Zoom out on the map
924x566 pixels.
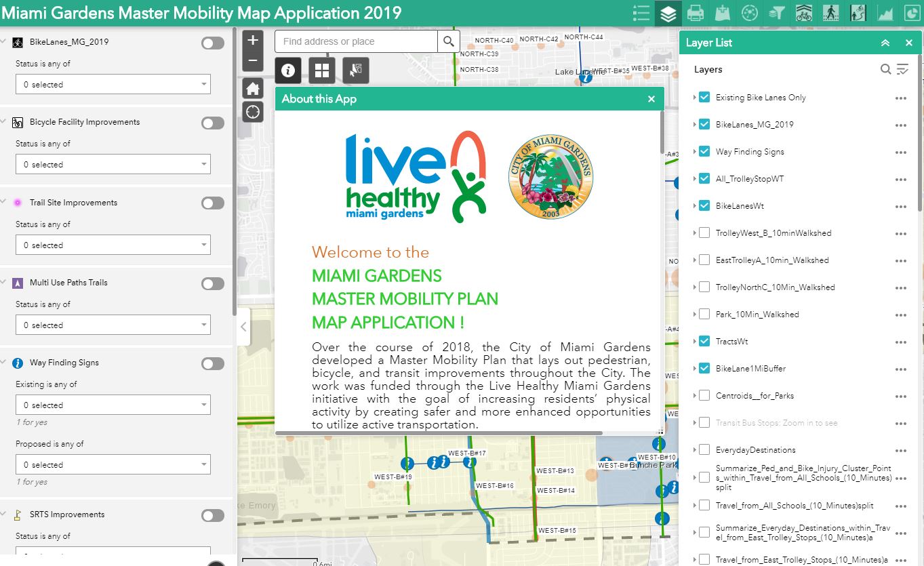tap(253, 60)
